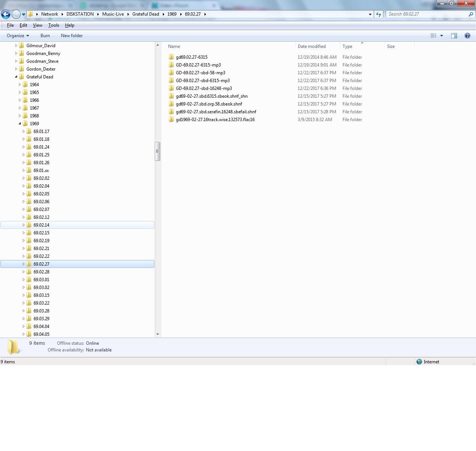Image resolution: width=476 pixels, height=451 pixels.
Task: Click the navigation pane scrollbar thumb
Action: 158,151
